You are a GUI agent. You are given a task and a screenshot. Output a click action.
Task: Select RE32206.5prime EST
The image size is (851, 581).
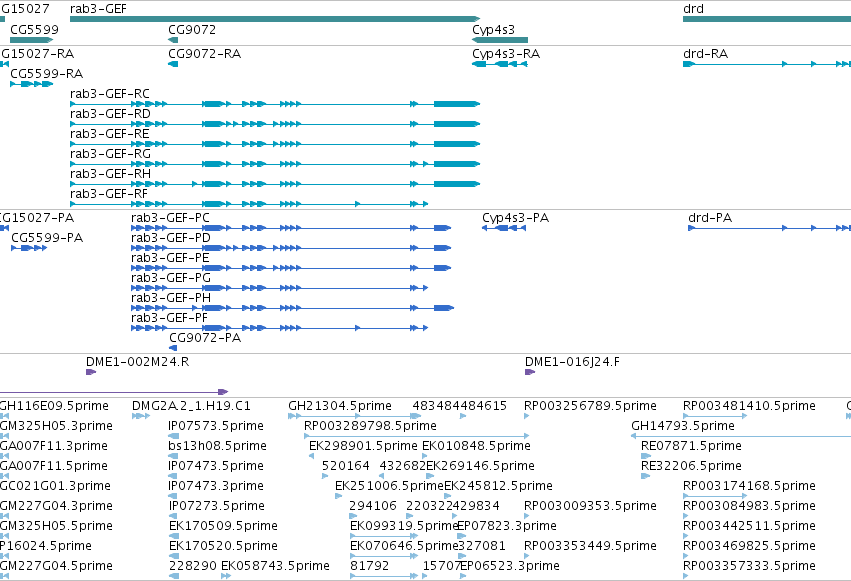646,476
